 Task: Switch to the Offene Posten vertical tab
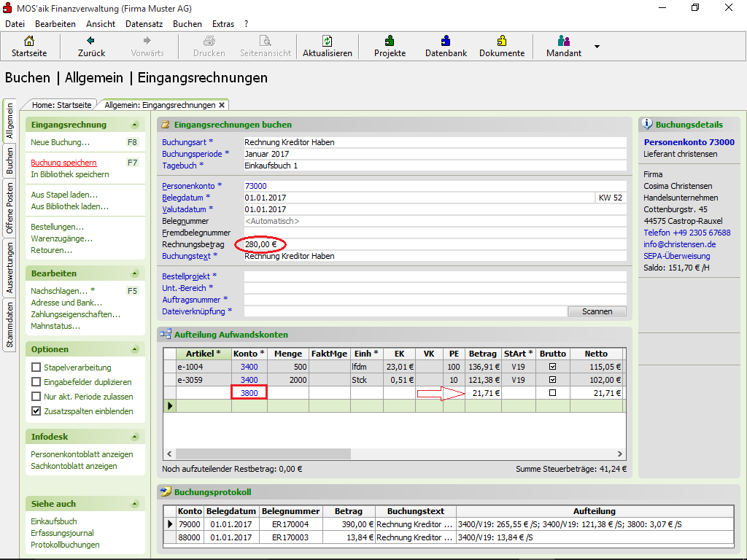10,208
